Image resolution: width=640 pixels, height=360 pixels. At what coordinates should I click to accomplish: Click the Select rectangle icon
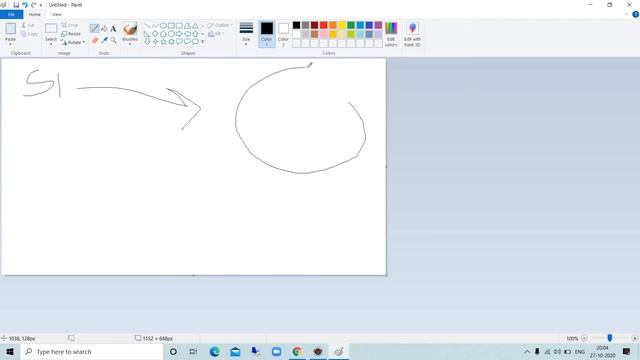(51, 28)
